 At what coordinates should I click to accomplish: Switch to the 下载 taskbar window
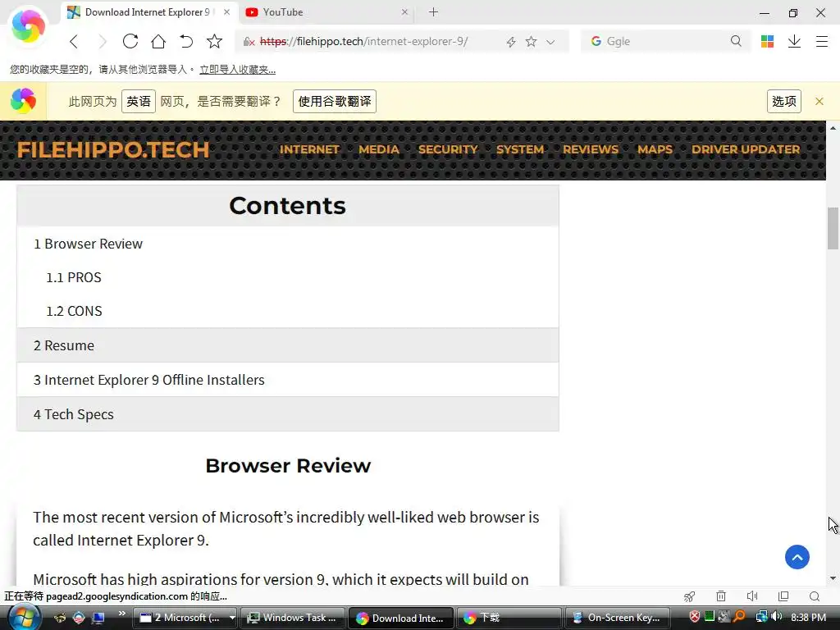(x=508, y=618)
